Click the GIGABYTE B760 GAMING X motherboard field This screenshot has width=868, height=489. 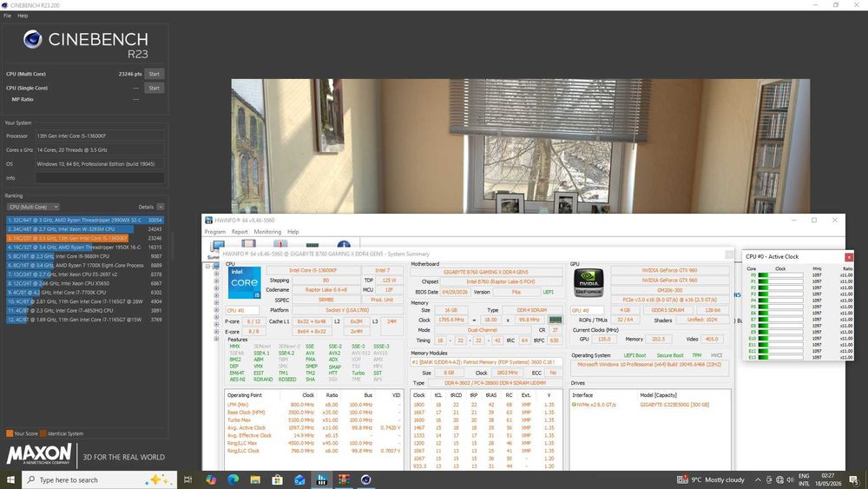point(485,272)
